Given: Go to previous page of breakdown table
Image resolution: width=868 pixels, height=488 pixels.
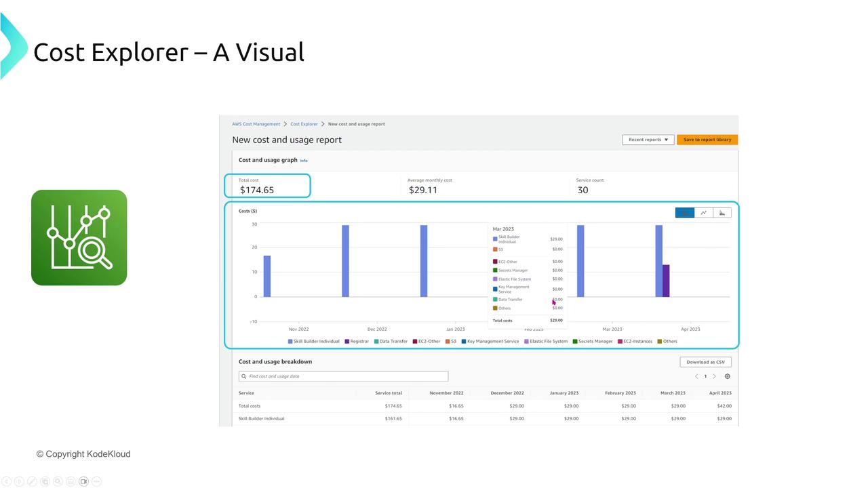Looking at the screenshot, I should click(x=696, y=376).
